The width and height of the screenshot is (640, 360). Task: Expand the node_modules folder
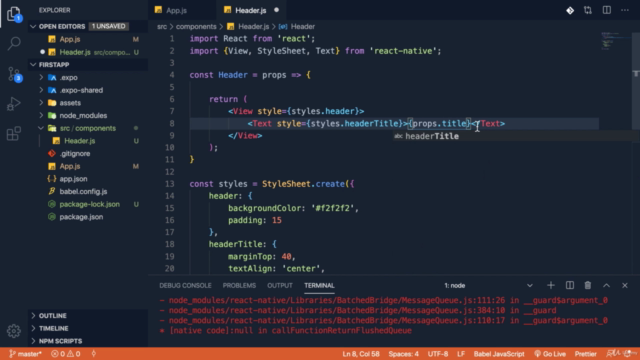(88, 115)
